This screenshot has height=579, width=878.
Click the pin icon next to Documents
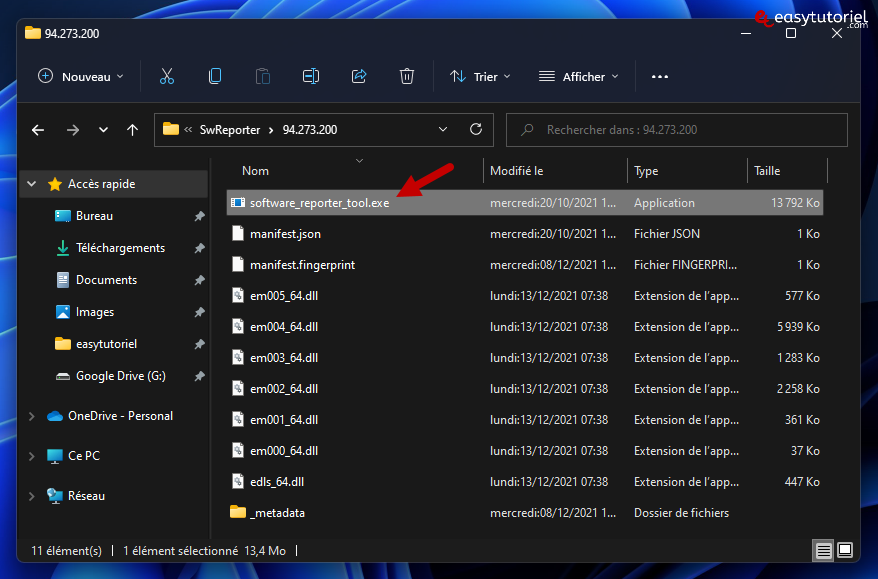(x=199, y=280)
